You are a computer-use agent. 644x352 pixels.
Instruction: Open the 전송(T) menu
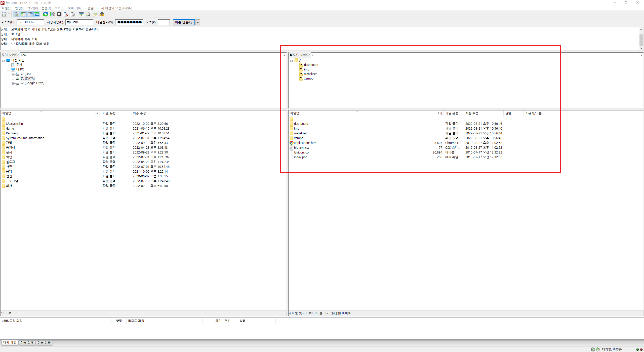click(x=46, y=8)
